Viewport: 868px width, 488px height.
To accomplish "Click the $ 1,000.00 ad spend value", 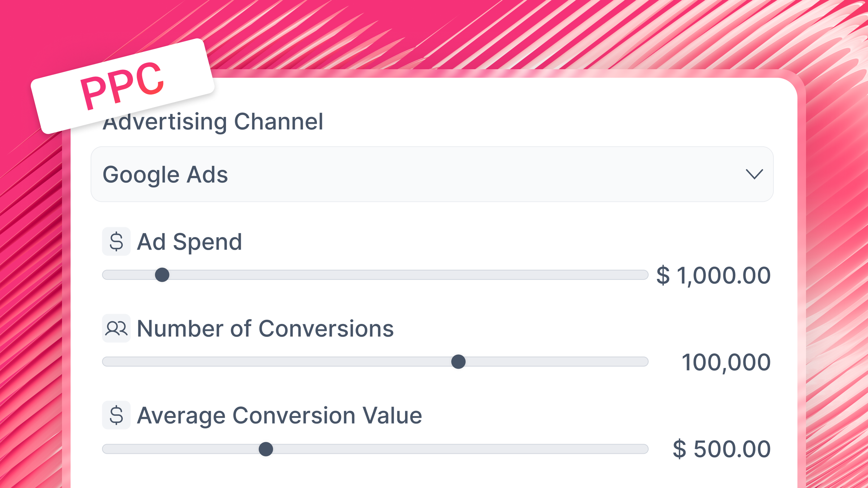I will coord(713,275).
